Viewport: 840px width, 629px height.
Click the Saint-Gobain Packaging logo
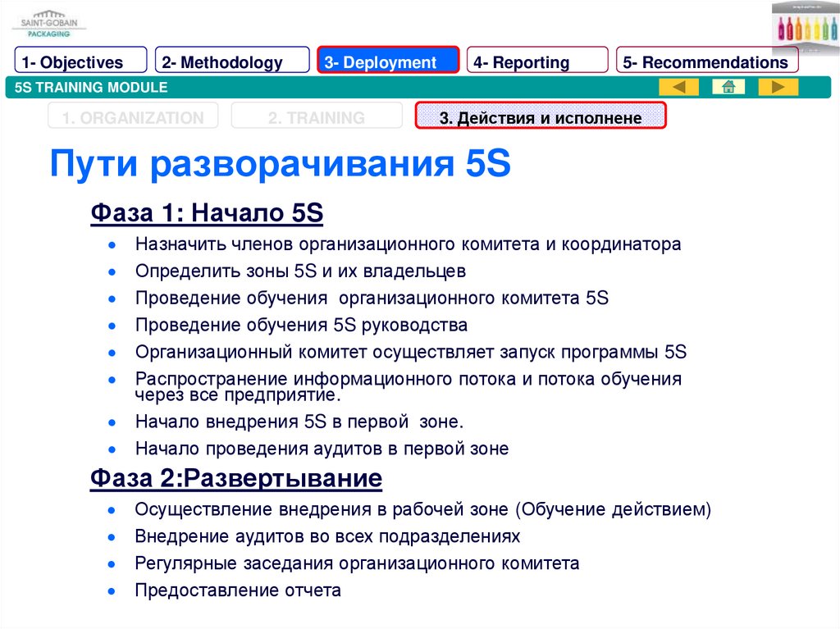(x=48, y=24)
